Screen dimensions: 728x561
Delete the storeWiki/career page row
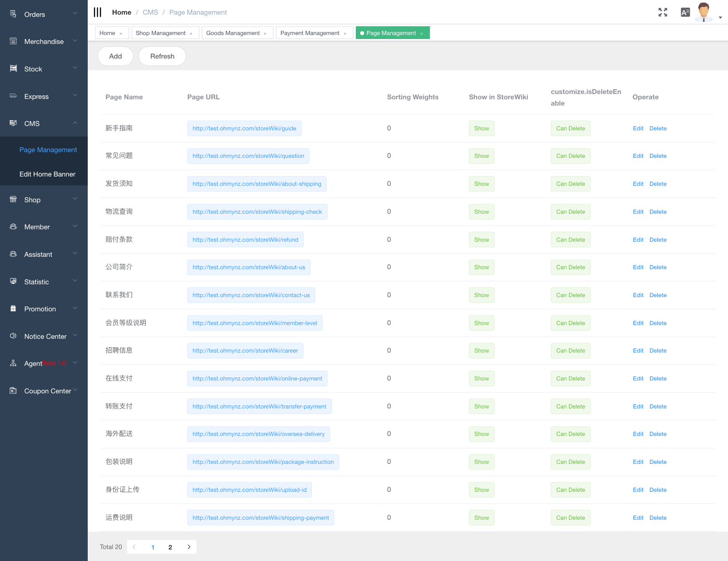(x=658, y=351)
